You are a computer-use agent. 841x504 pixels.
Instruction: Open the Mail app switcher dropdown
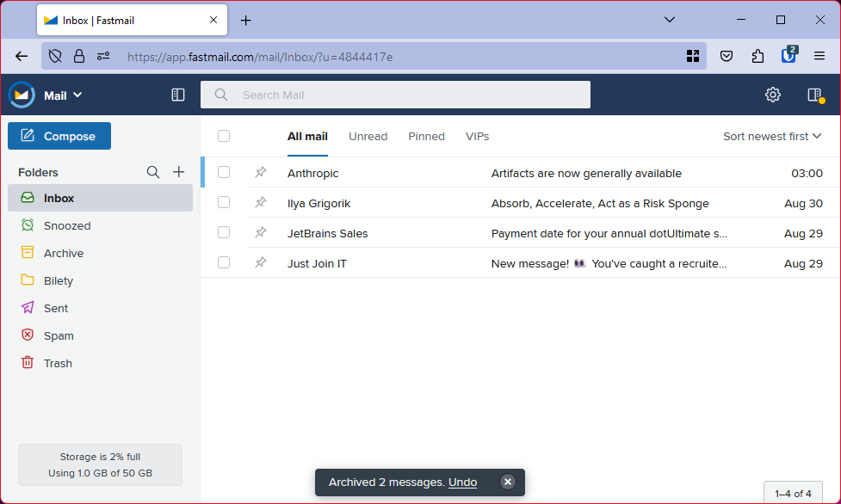[x=63, y=95]
